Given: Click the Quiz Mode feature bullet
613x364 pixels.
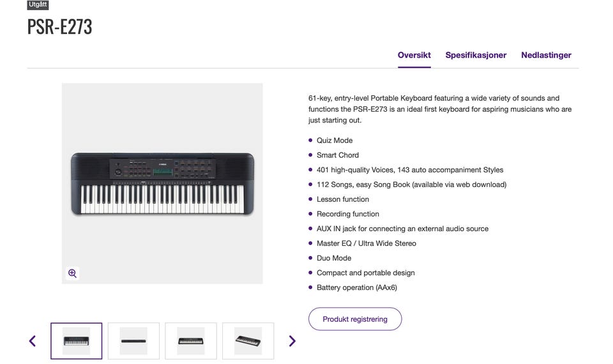Looking at the screenshot, I should tap(335, 140).
